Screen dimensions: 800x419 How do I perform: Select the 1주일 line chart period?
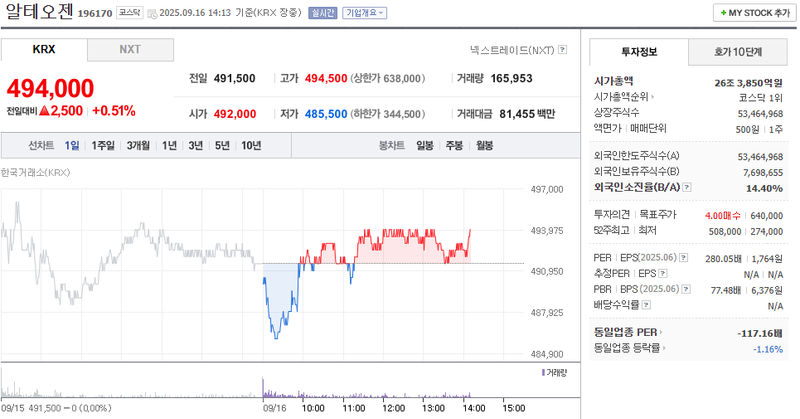tap(103, 146)
